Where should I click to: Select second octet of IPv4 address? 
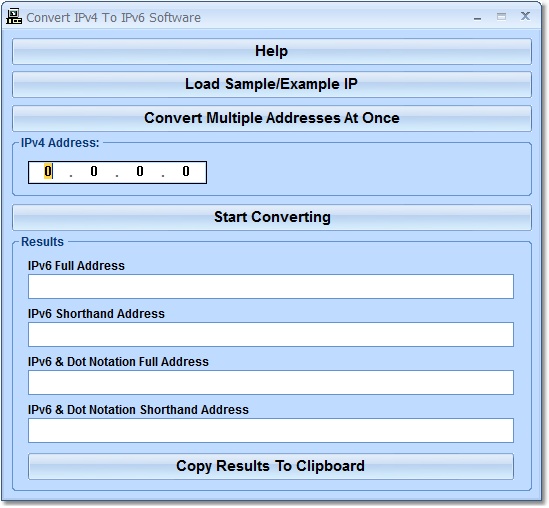tap(94, 172)
